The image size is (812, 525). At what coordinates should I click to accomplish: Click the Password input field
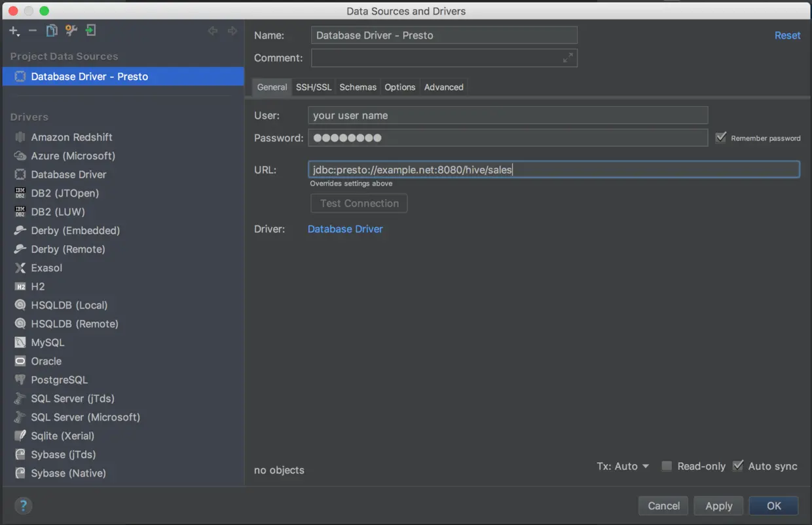click(507, 138)
